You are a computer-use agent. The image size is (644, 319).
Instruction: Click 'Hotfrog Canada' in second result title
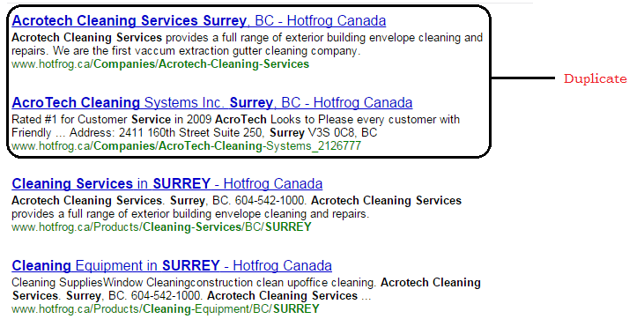click(x=363, y=102)
